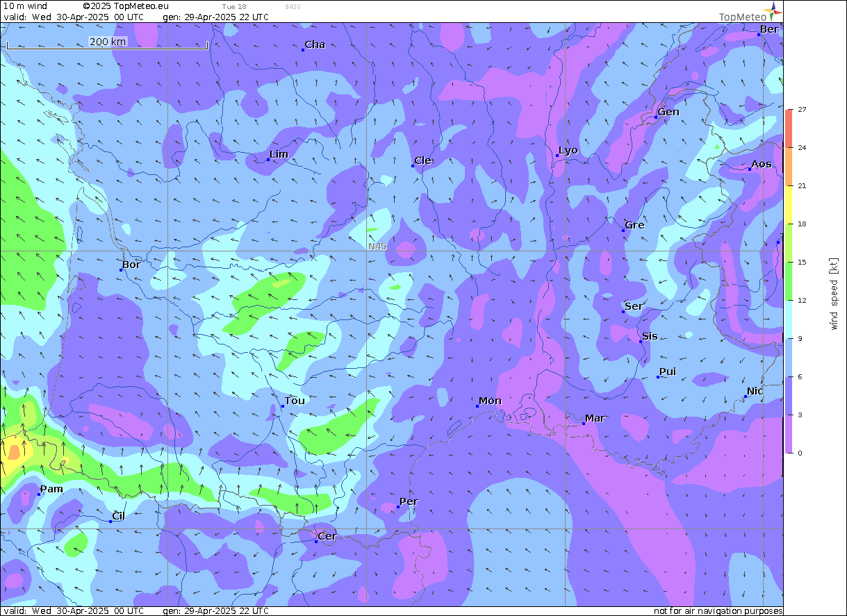Viewport: 847px width, 616px height.
Task: Pick the light blue 6–9 kt legend swatch
Action: pyautogui.click(x=789, y=357)
